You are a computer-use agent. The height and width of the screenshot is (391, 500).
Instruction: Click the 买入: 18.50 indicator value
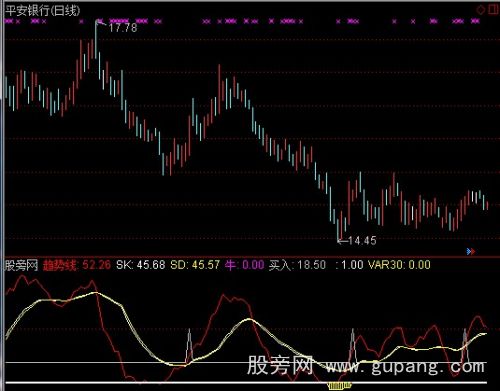(x=297, y=265)
